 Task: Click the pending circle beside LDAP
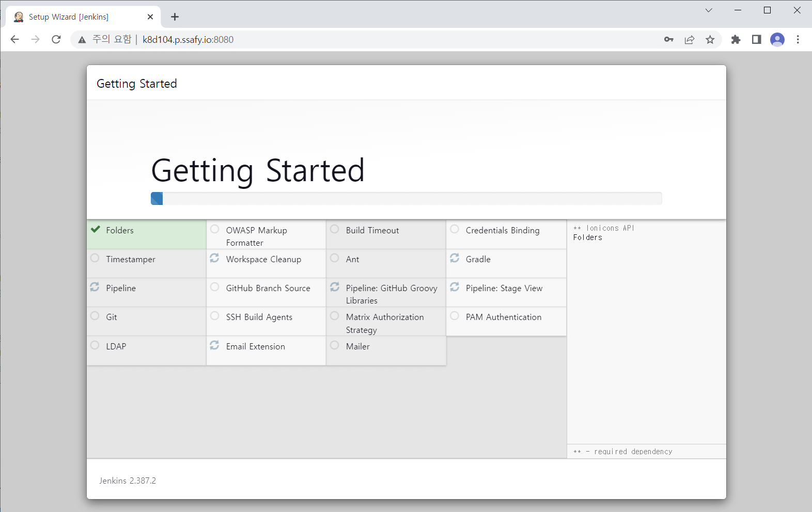(95, 345)
